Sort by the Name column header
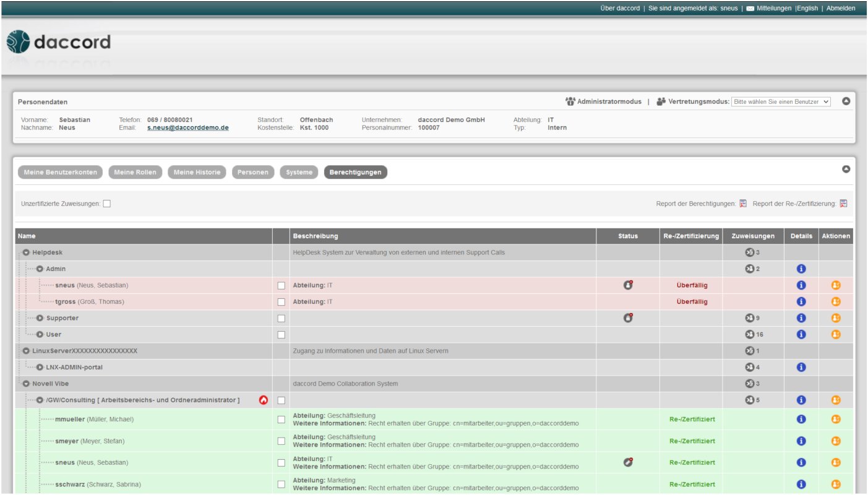The height and width of the screenshot is (495, 868). [x=144, y=236]
